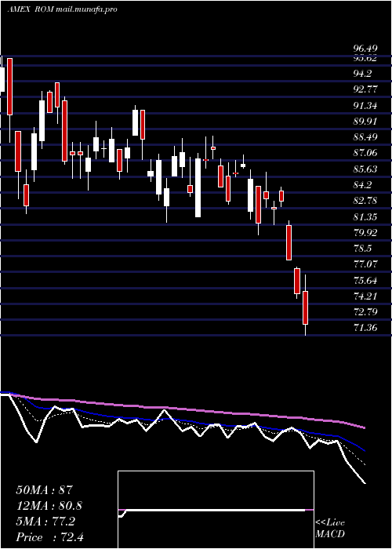Click the 79.92 price axis label
This screenshot has height=549, width=392.
(365, 233)
